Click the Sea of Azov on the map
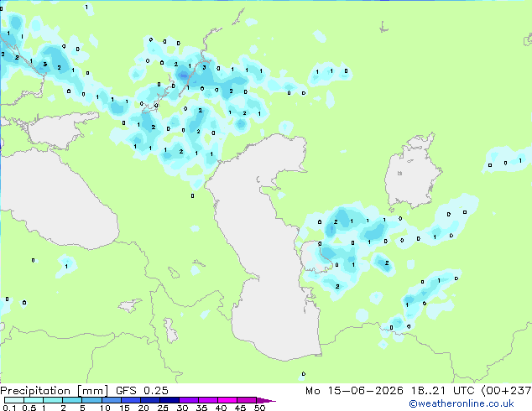532x411 pixels. 60,131
